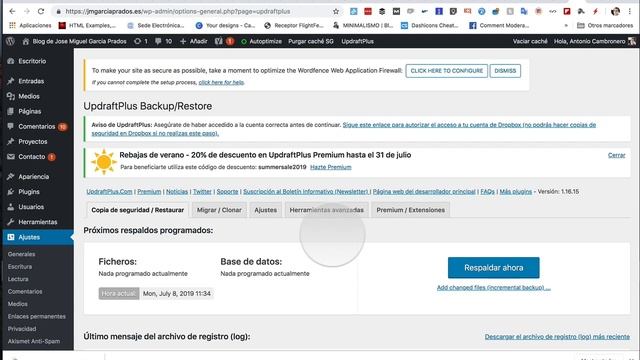Click the Respaldar ahora button
This screenshot has width=640, height=360.
[493, 268]
